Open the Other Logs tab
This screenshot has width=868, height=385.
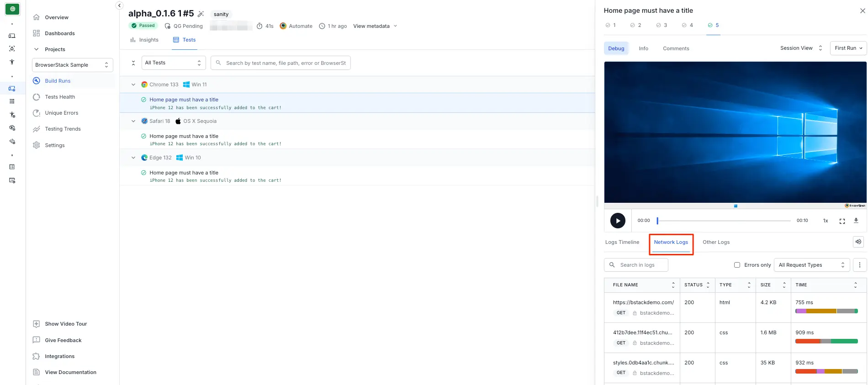tap(716, 242)
